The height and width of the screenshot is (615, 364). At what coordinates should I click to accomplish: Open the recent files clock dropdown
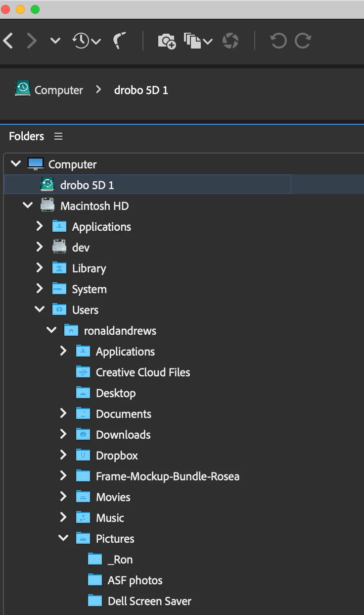point(87,41)
